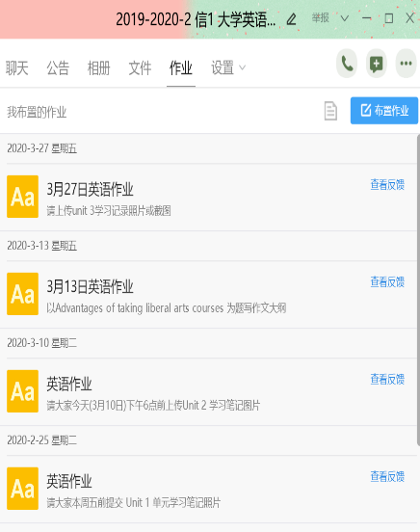
Task: View feedback for 3月27日英语作业
Action: point(387,185)
